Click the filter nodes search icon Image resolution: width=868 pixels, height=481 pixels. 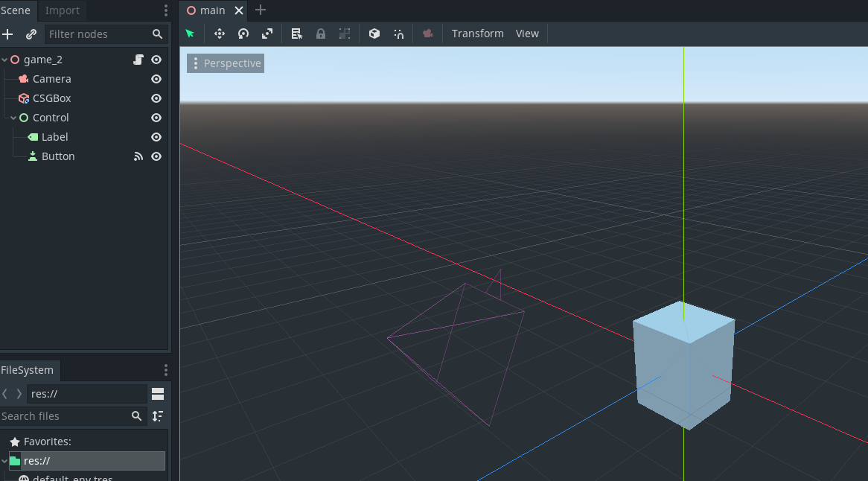pyautogui.click(x=157, y=34)
